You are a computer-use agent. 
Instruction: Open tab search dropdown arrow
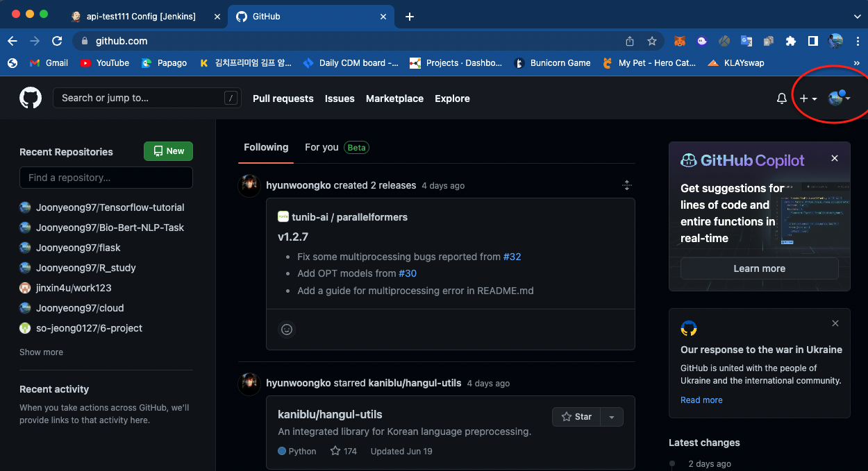point(857,16)
